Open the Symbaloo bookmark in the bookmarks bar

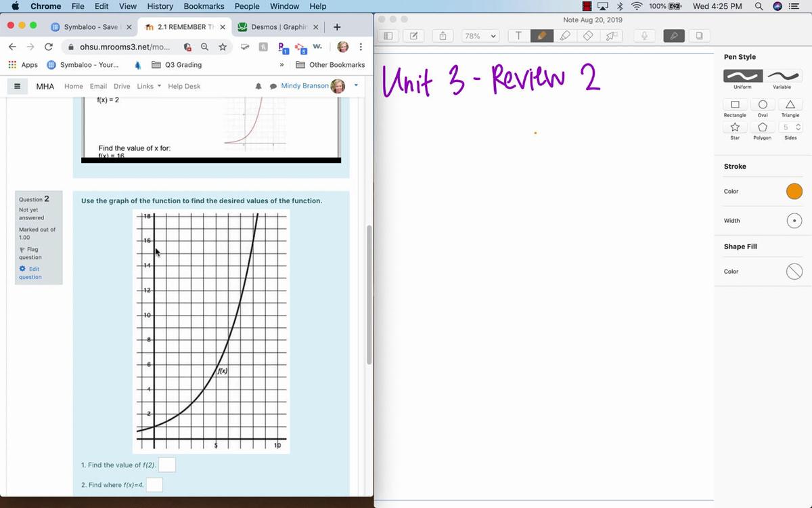click(x=83, y=65)
